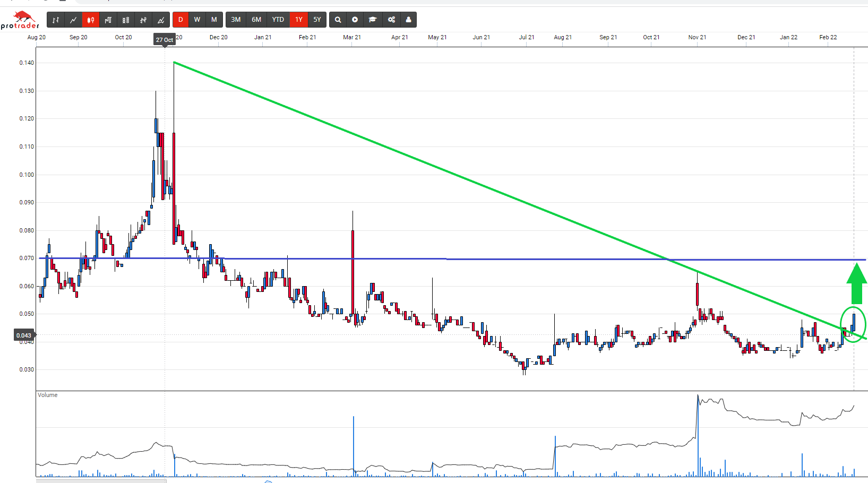Select the 3M time range
This screenshot has height=483, width=868.
click(x=236, y=20)
